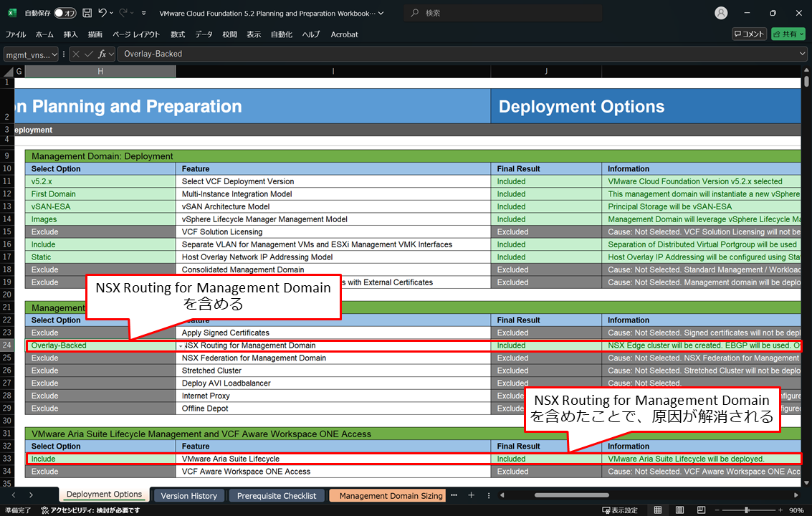This screenshot has width=812, height=516.
Task: Click the Apply Signed Certificates feature cell
Action: coord(333,333)
